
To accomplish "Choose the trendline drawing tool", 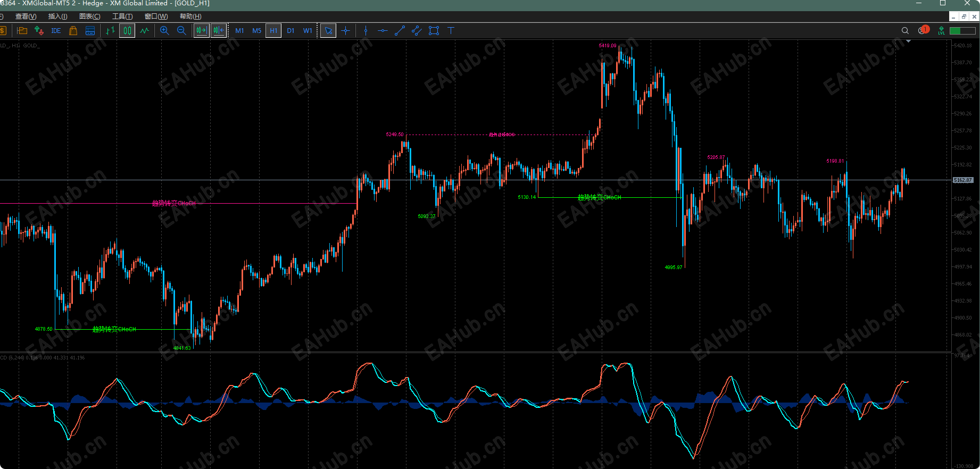I will [x=400, y=31].
